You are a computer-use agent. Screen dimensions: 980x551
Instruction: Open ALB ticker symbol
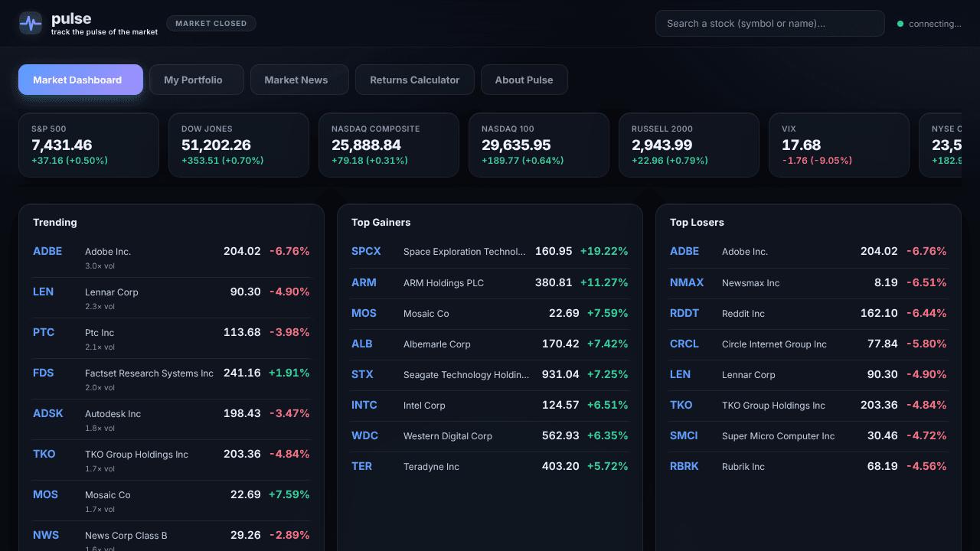coord(362,344)
